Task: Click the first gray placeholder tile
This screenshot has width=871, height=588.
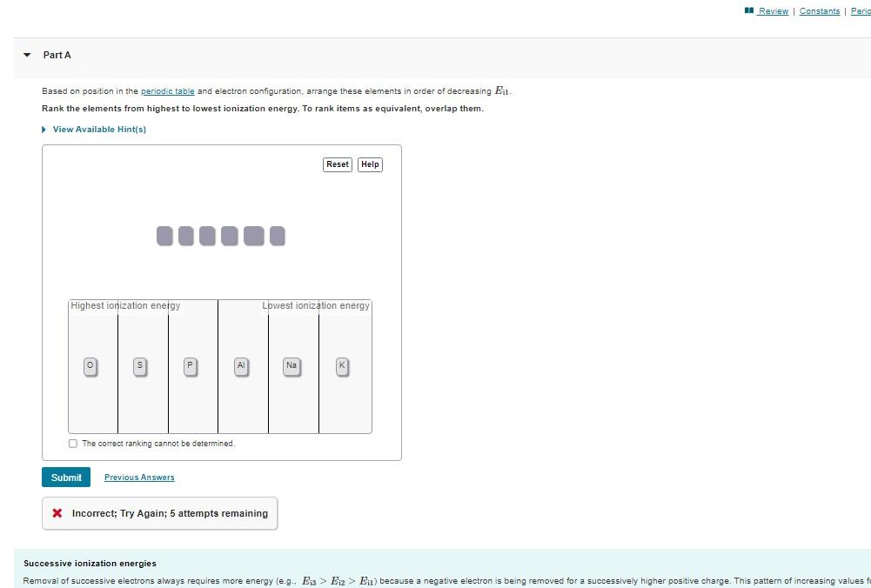Action: click(164, 236)
